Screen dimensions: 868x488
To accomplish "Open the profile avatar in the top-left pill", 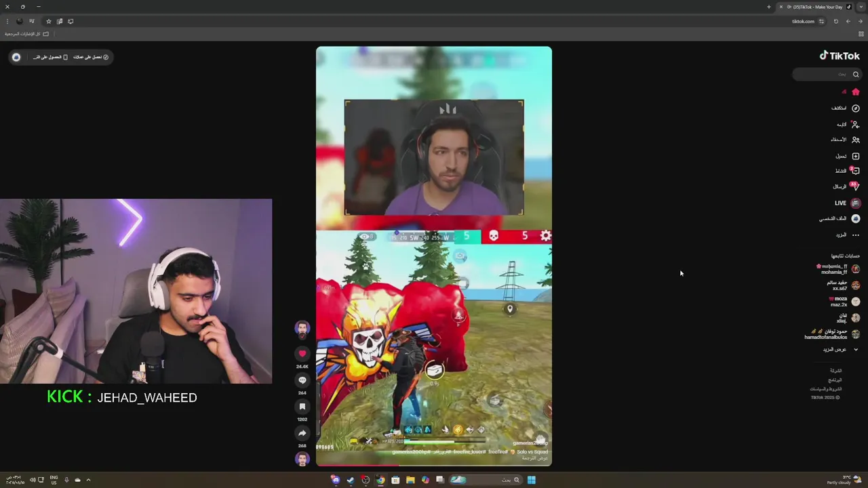I will tap(16, 57).
